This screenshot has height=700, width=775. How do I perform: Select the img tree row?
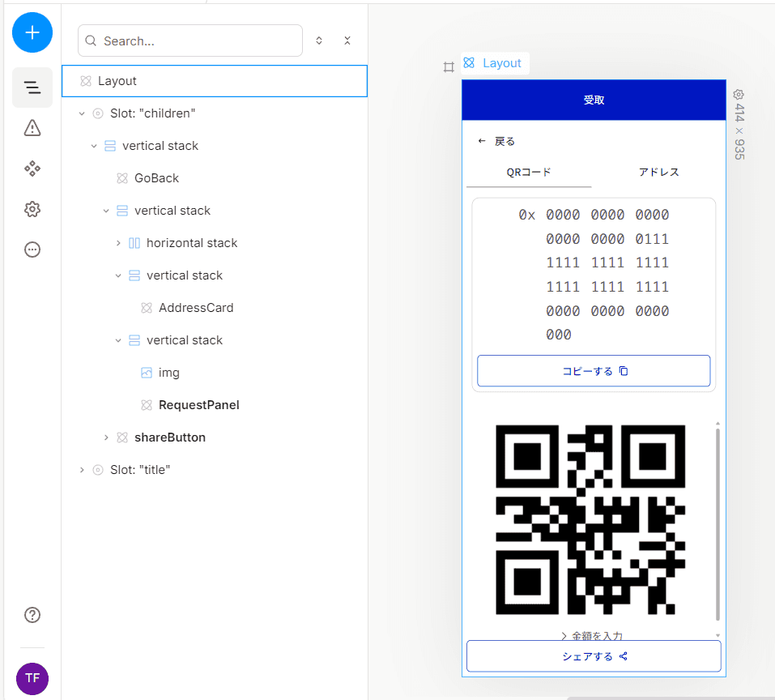point(215,373)
